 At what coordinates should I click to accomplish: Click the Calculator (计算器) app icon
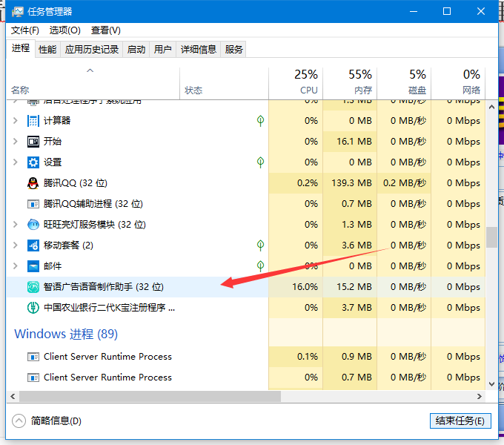[x=33, y=121]
